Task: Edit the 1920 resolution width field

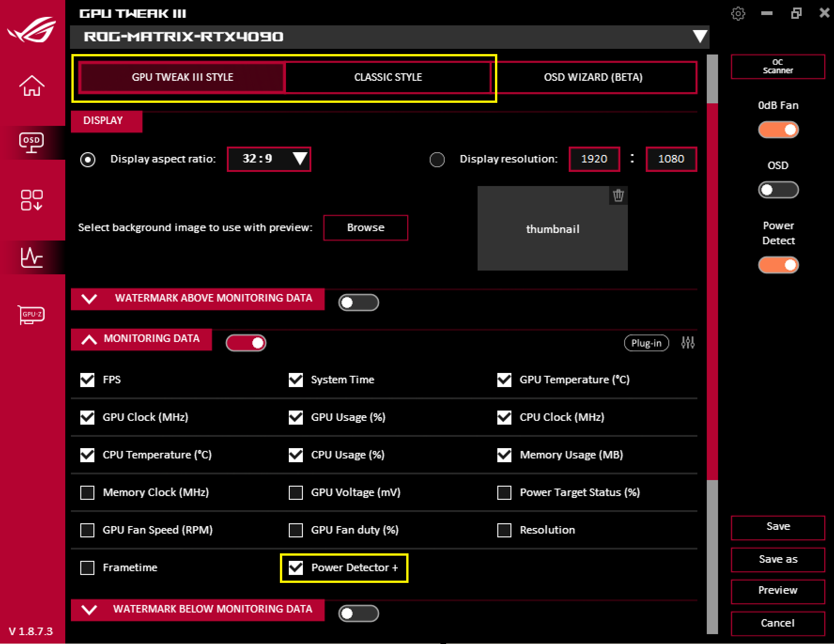Action: point(594,159)
